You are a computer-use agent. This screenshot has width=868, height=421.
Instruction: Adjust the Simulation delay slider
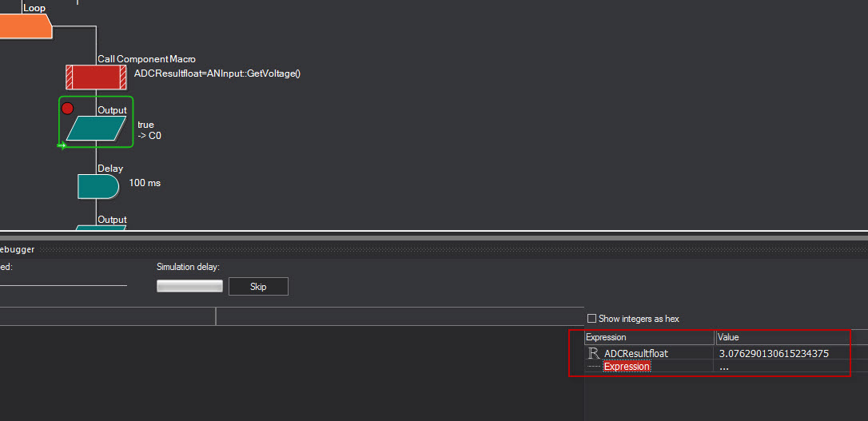click(190, 286)
